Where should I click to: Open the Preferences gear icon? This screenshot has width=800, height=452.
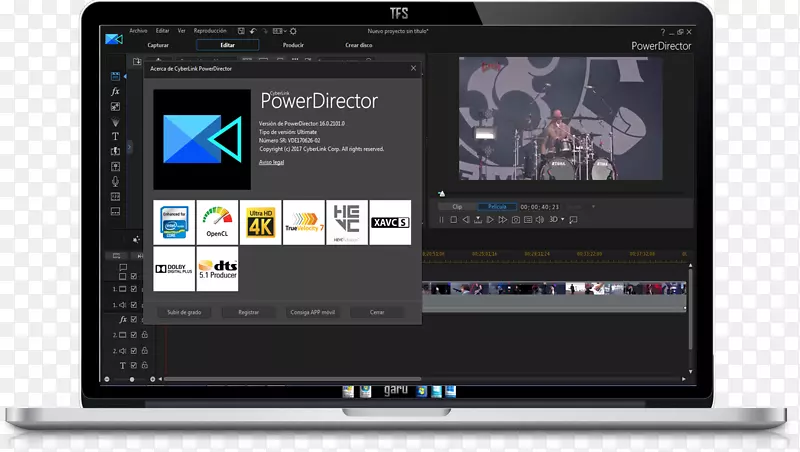tap(293, 31)
